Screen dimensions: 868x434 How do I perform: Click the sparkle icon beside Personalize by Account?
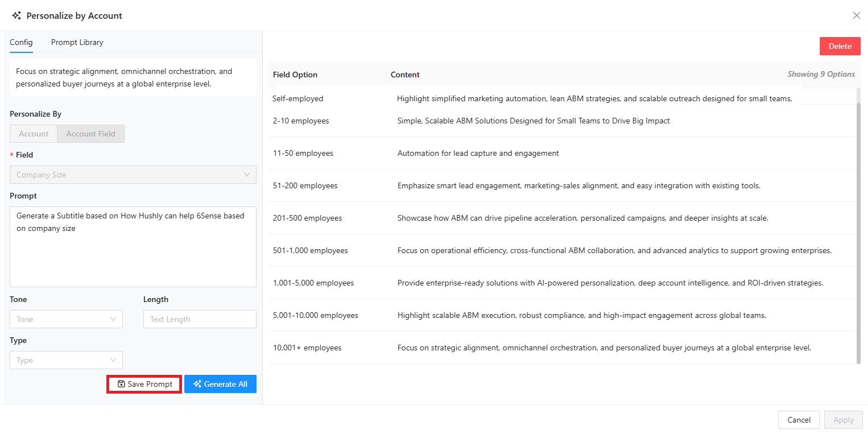16,16
